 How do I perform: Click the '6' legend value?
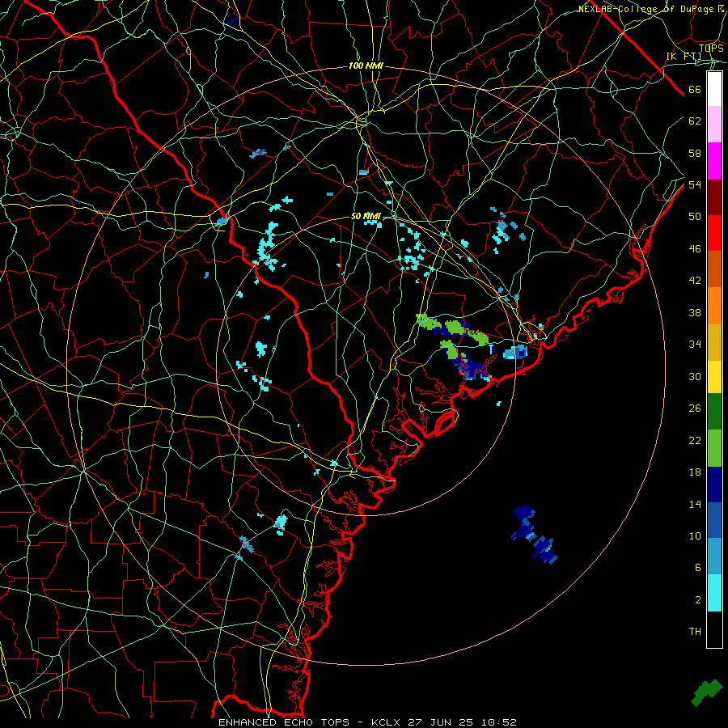tap(697, 567)
